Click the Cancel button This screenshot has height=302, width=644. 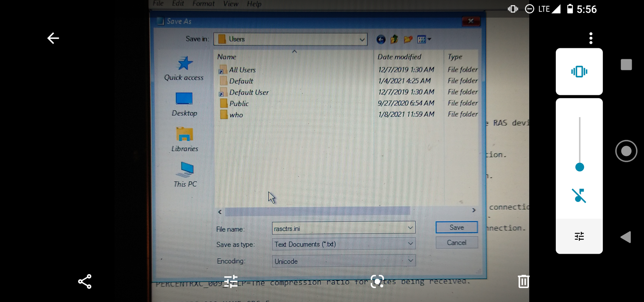click(457, 243)
